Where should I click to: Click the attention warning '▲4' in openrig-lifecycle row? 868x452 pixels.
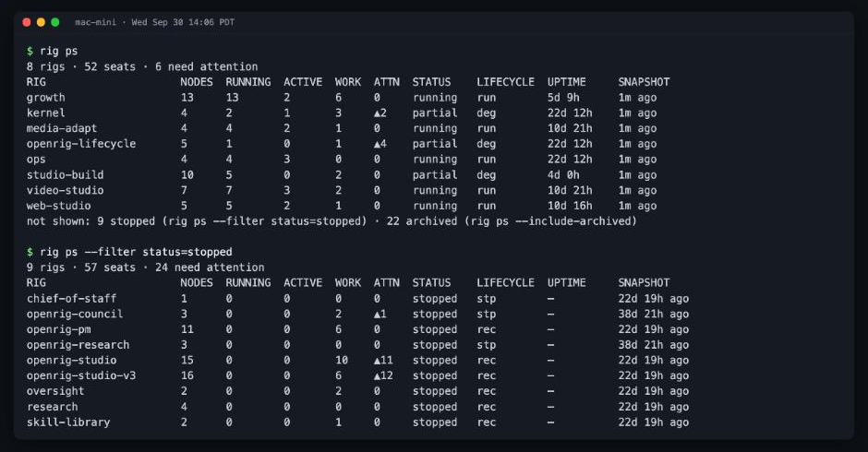click(x=380, y=144)
